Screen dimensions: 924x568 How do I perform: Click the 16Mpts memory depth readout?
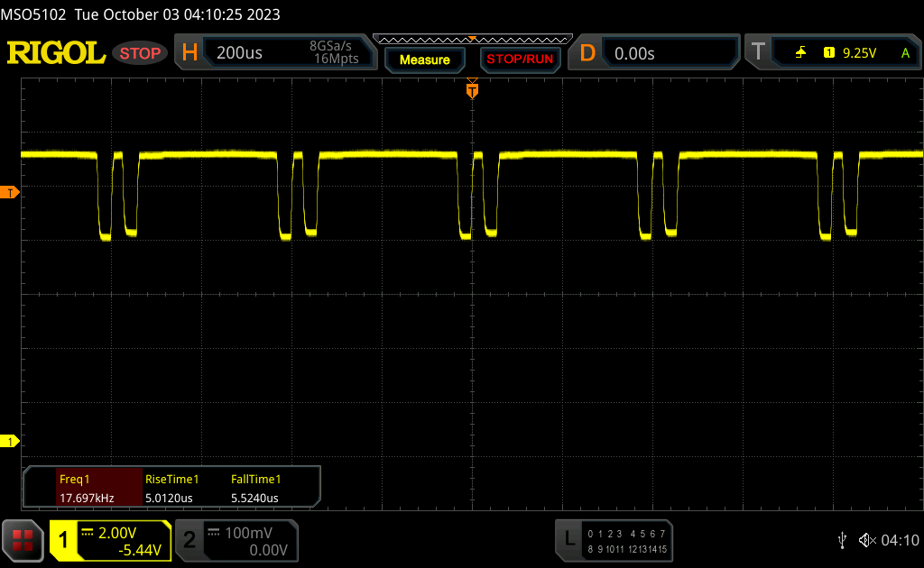pos(337,59)
